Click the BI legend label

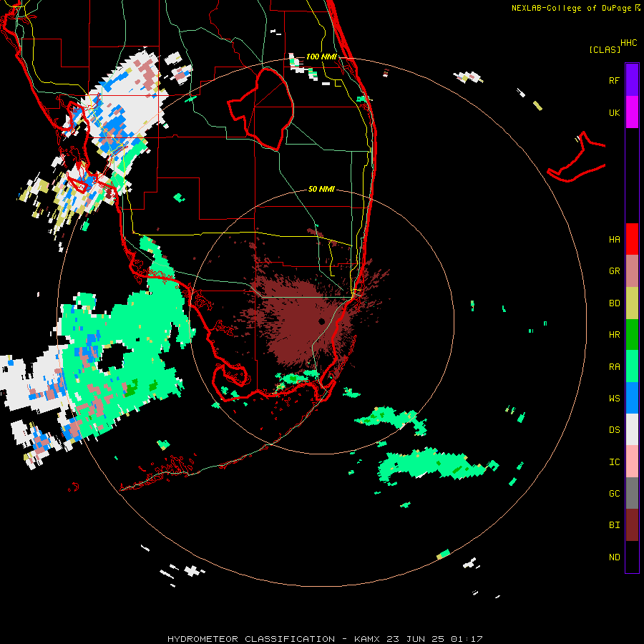tap(614, 525)
